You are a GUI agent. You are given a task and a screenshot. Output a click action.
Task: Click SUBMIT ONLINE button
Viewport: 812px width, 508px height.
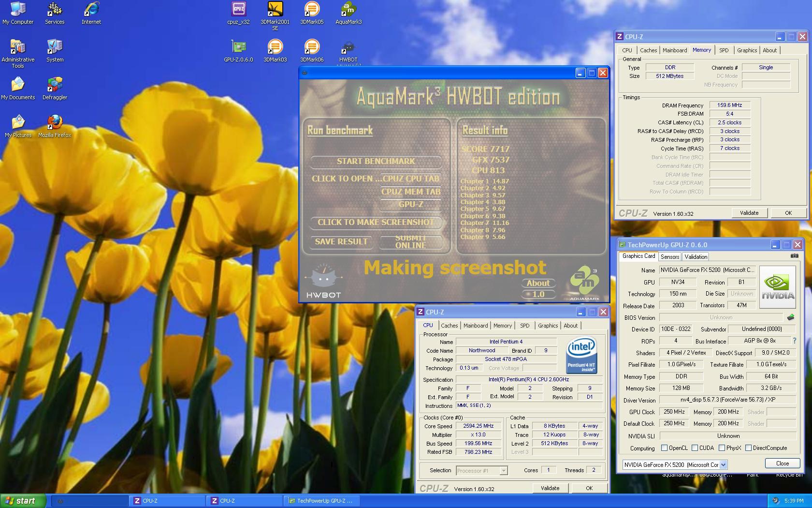[411, 241]
